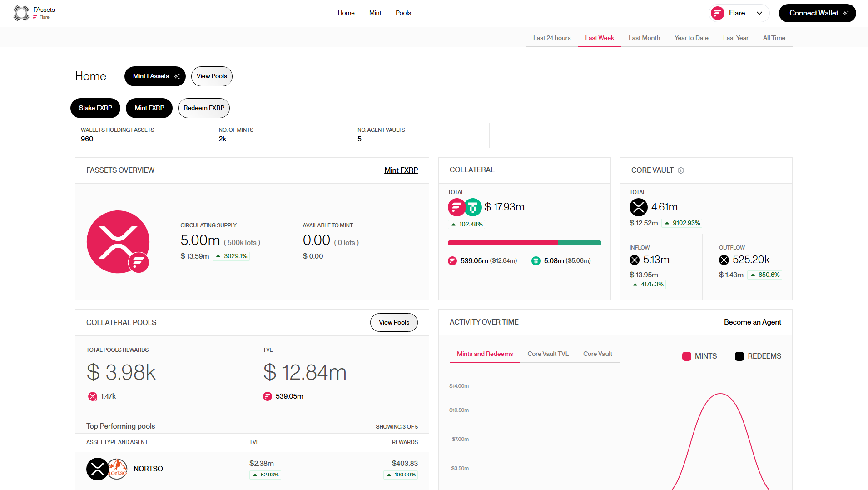Click FXRP icon beside 1.47k rewards
This screenshot has width=868, height=490.
click(x=93, y=396)
